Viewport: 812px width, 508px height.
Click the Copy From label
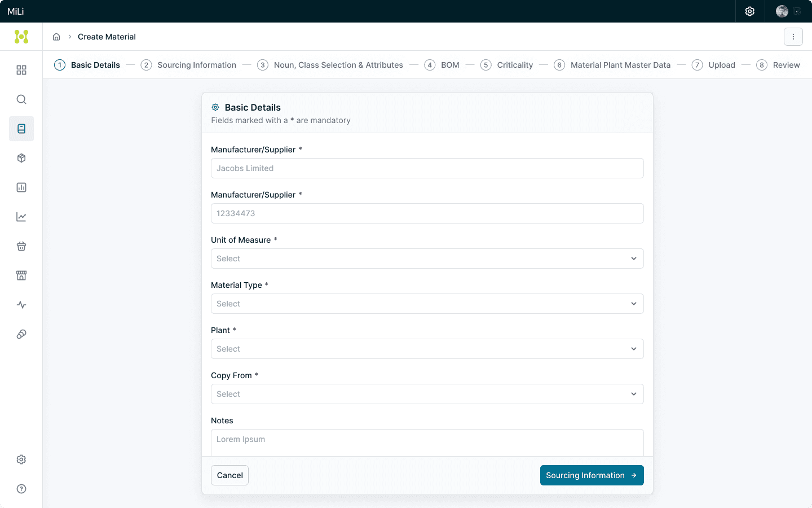235,375
